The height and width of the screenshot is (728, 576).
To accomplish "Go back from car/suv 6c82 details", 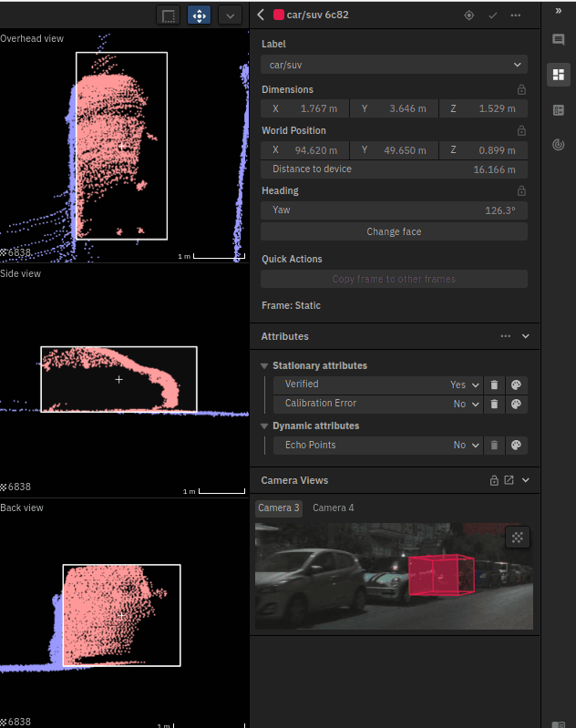I will (261, 15).
